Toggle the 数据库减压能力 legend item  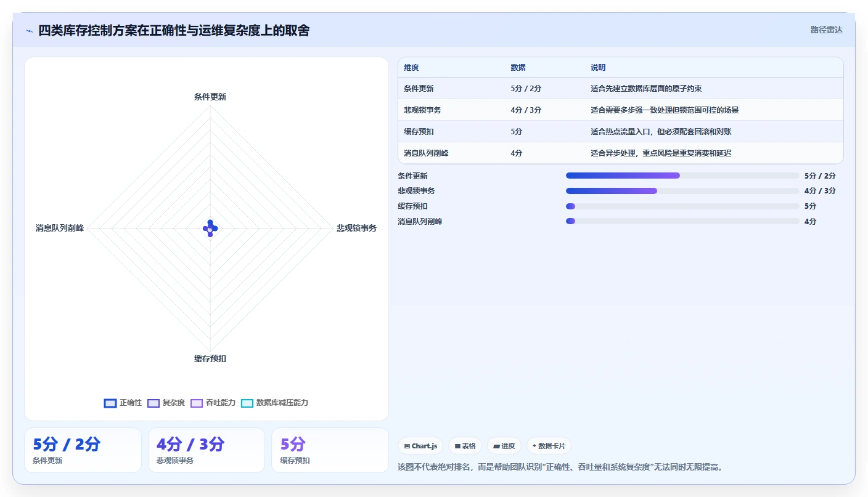274,403
